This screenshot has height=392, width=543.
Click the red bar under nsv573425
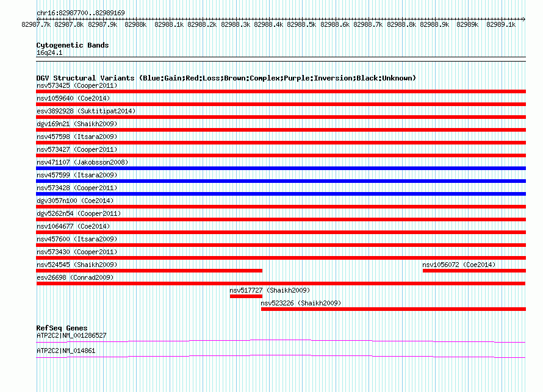point(281,91)
